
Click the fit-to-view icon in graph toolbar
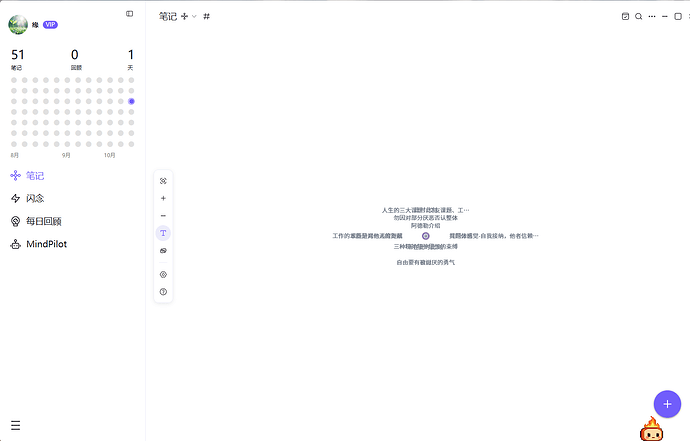163,181
